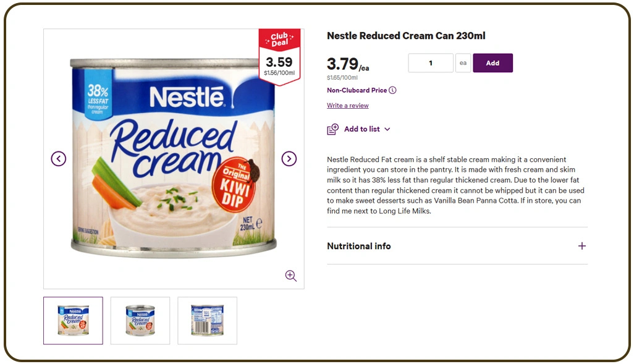The image size is (634, 364).
Task: Click the Add button
Action: [492, 62]
